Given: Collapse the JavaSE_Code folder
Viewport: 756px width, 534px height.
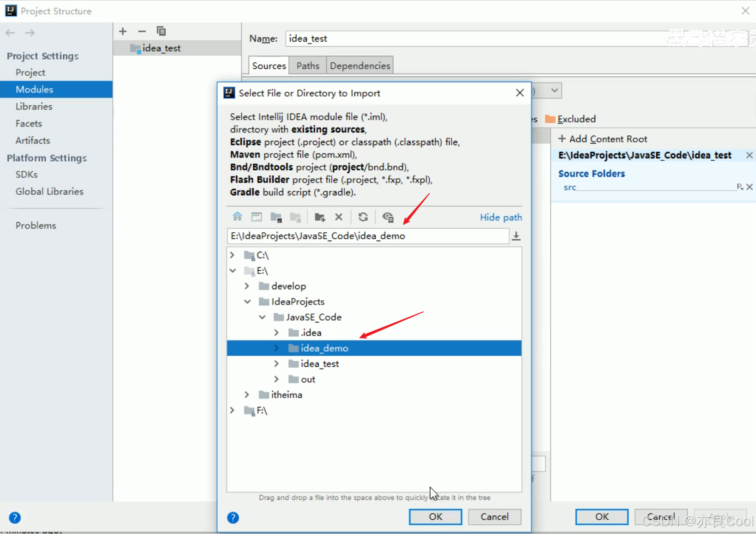Looking at the screenshot, I should 262,317.
